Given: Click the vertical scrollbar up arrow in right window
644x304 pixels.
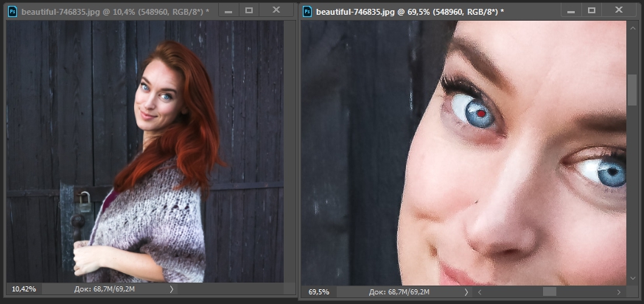Looking at the screenshot, I should [x=632, y=27].
